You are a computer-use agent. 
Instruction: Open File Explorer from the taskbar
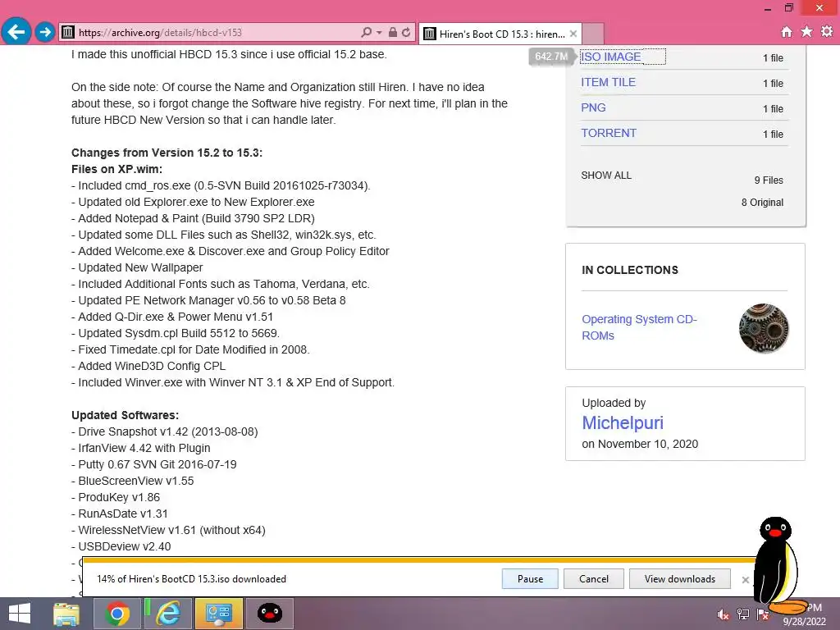(x=66, y=614)
